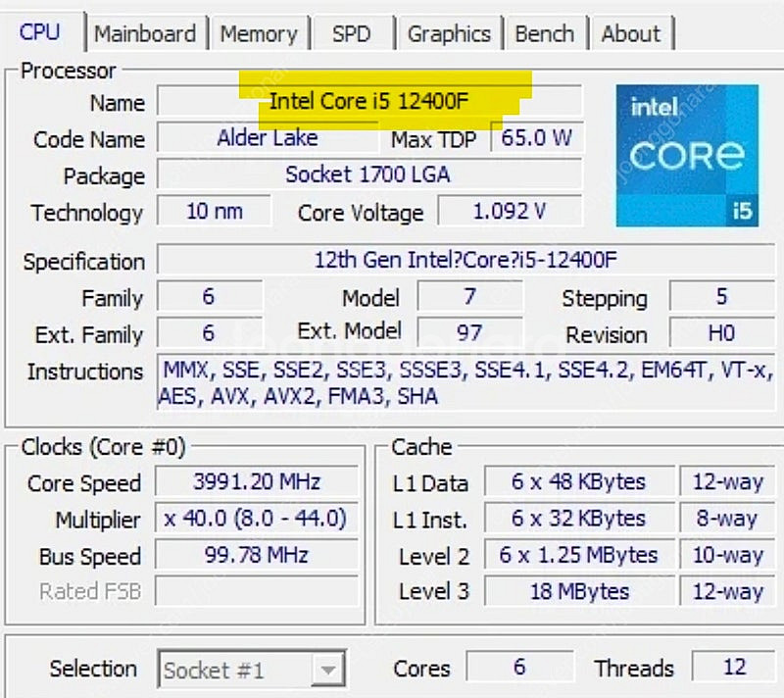Click the Bus Speed 99.78 MHz value
The image size is (784, 698).
point(257,555)
